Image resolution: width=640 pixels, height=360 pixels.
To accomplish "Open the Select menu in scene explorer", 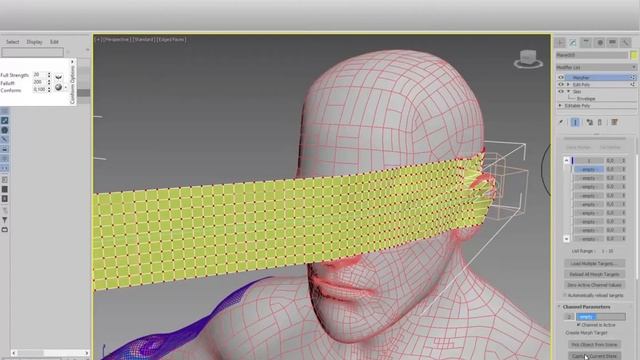I will [12, 42].
